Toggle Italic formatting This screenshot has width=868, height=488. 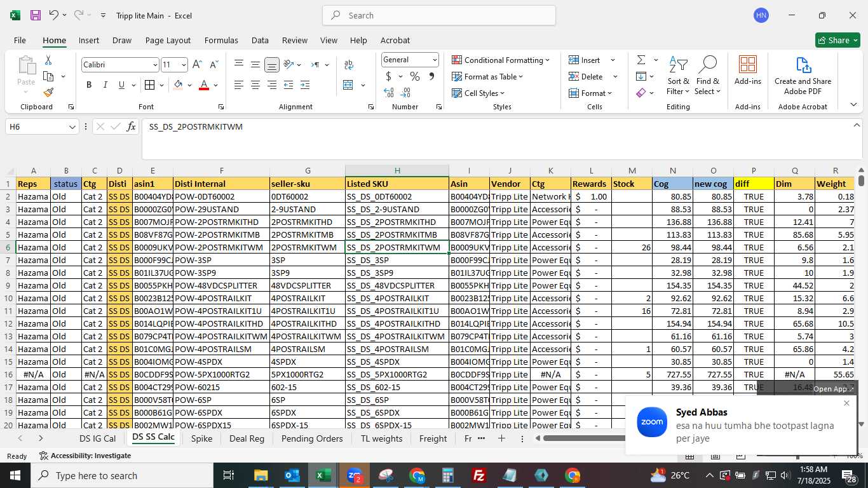(105, 85)
